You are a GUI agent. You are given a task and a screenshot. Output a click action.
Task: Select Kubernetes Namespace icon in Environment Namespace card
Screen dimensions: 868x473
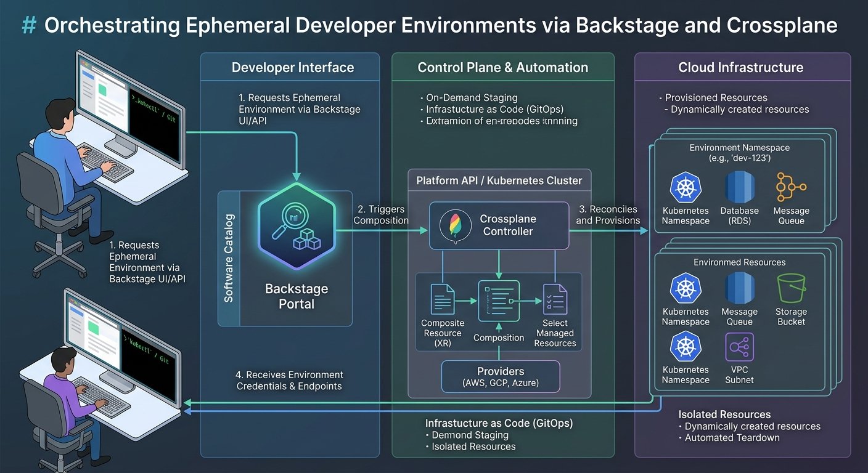pyautogui.click(x=685, y=188)
